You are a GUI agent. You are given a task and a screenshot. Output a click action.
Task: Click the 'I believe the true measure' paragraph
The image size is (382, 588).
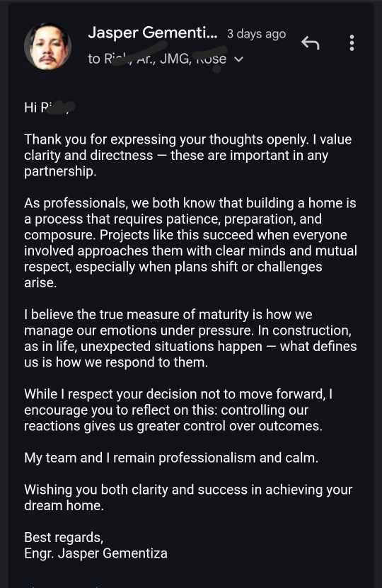pyautogui.click(x=190, y=338)
